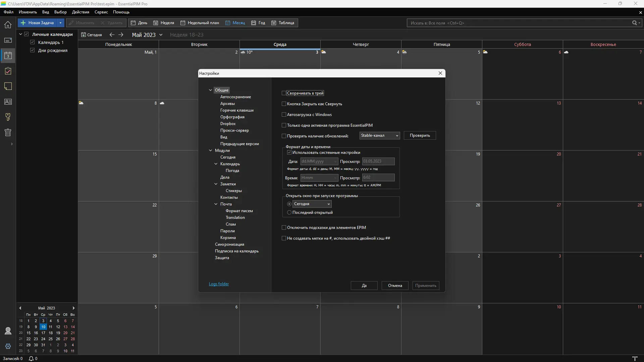This screenshot has height=362, width=644.
Task: Switch to 'Неделя' calendar view
Action: (x=164, y=23)
